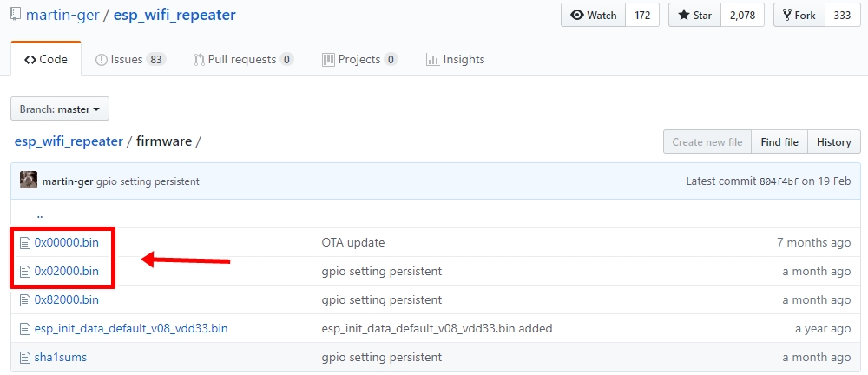
Task: Click the fork icon in Fork button
Action: point(786,15)
